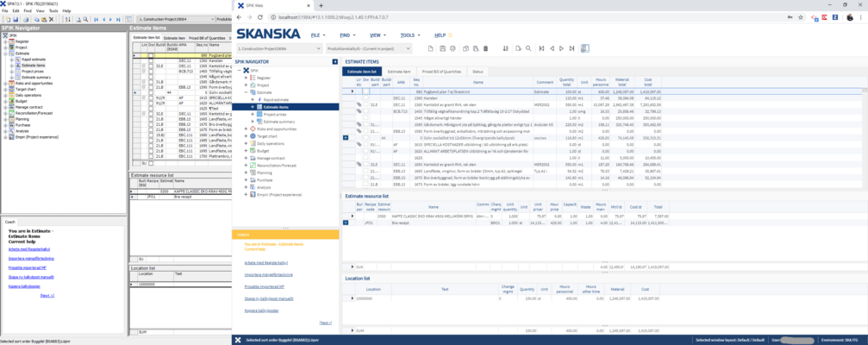Open Kopiera kalkylposter link in desktop Coach

(24, 286)
